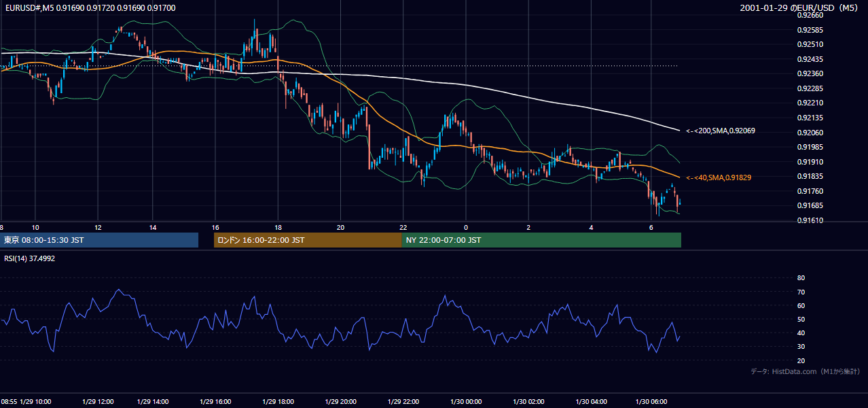Image resolution: width=868 pixels, height=408 pixels.
Task: Click hour marker 18 on chart axis
Action: coord(278,227)
